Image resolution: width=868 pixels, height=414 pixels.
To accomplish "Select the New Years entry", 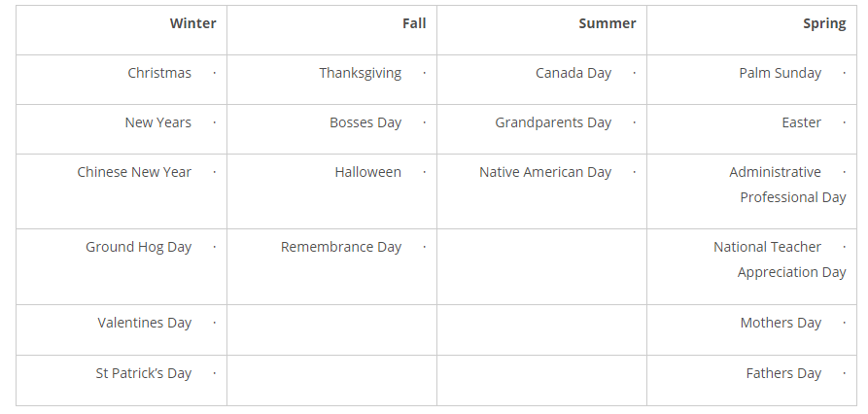I will click(x=157, y=122).
